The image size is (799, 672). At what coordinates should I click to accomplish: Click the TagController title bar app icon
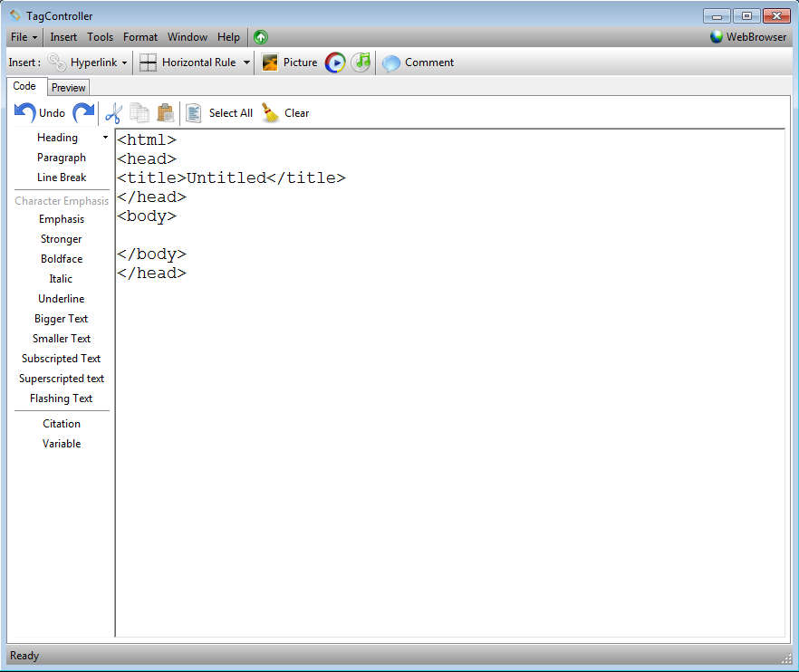pyautogui.click(x=15, y=15)
